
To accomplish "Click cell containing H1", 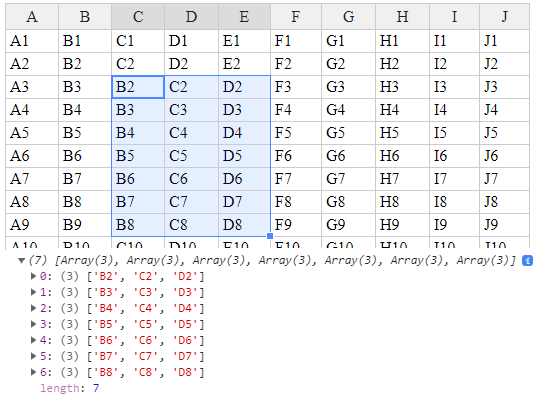I will [x=402, y=41].
